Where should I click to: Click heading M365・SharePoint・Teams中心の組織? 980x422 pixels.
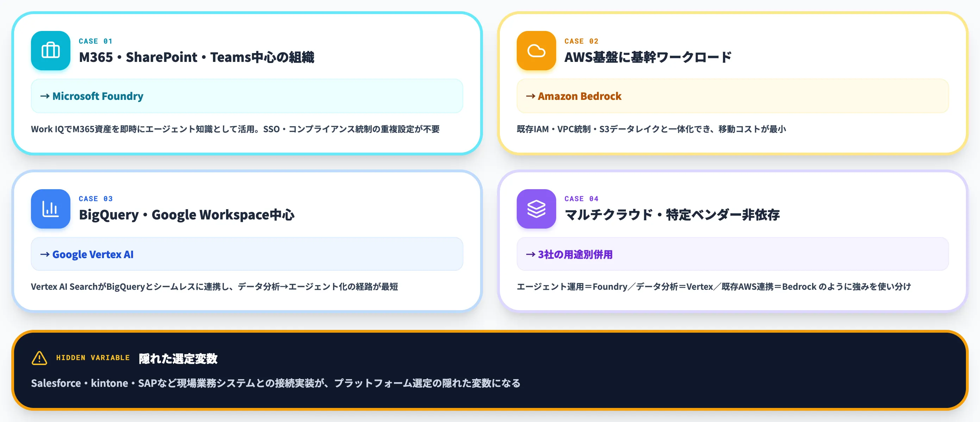tap(196, 57)
